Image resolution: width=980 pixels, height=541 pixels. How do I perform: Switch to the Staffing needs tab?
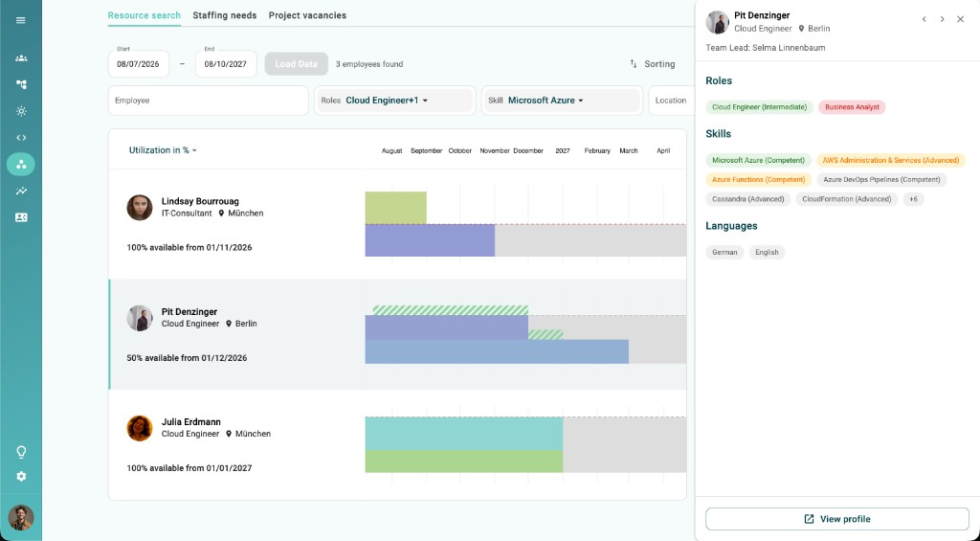[224, 15]
